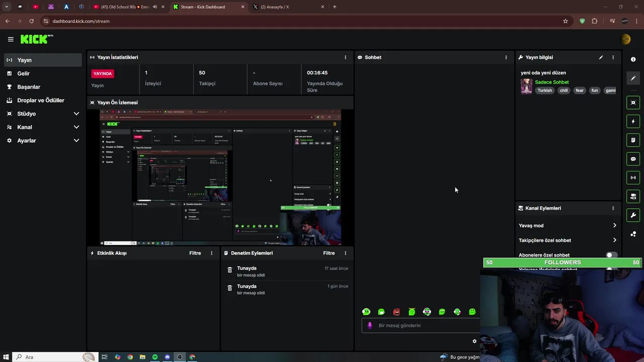The width and height of the screenshot is (644, 362).
Task: Click the three-dots cluster icon in right toolbar
Action: (x=633, y=234)
